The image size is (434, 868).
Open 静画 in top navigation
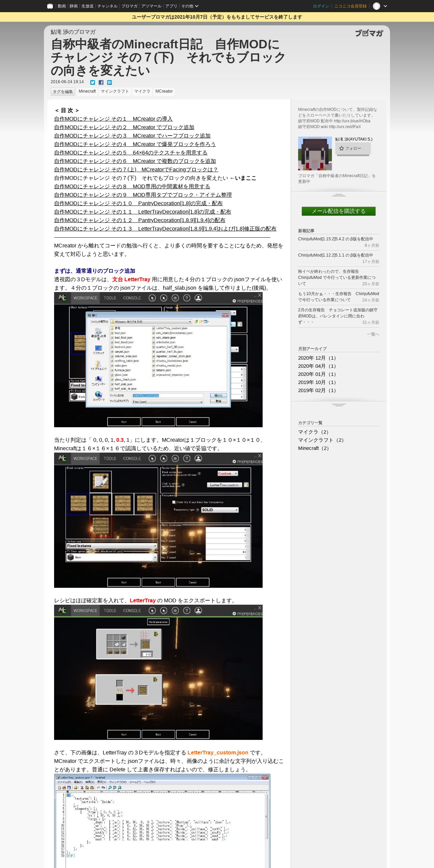73,6
